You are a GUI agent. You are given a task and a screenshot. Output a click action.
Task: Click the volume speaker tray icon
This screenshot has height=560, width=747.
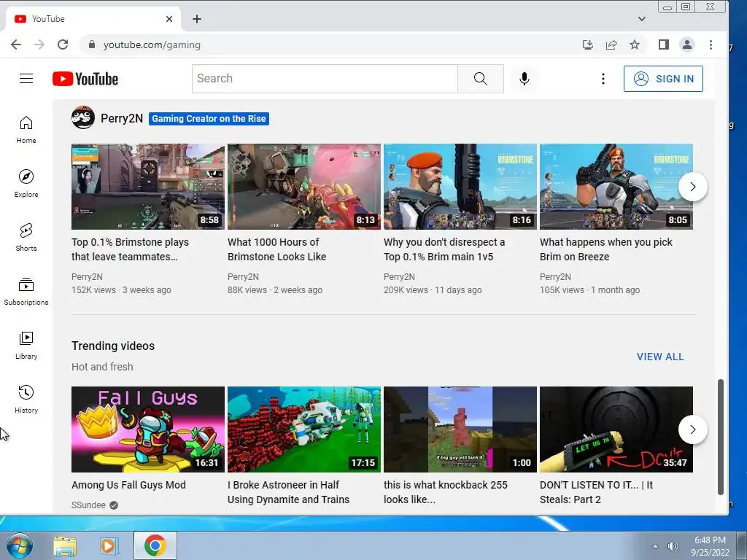[x=673, y=546]
